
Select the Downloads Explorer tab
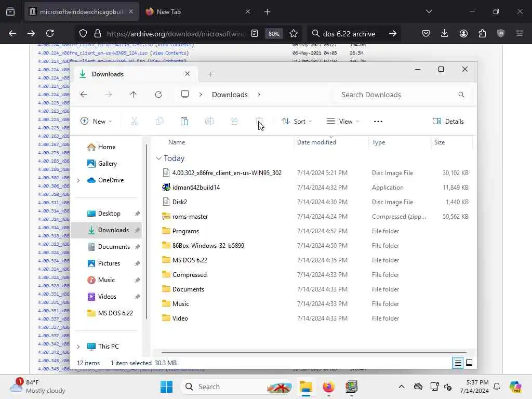pos(135,74)
